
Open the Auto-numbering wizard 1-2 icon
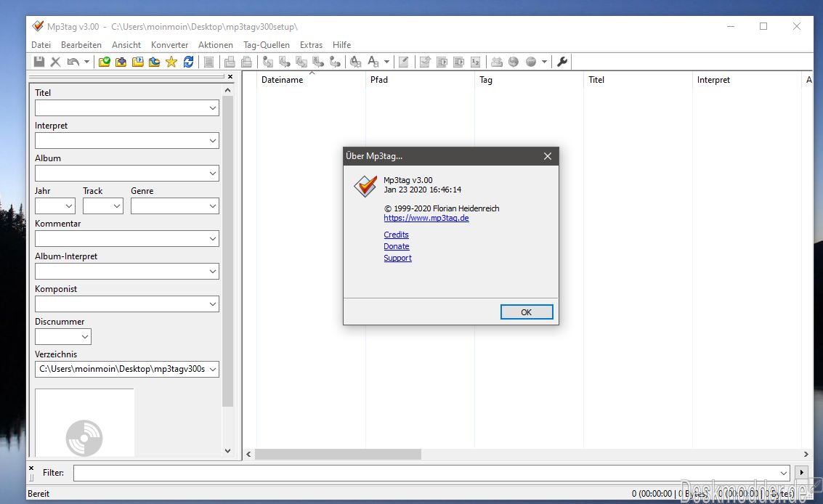[x=476, y=62]
